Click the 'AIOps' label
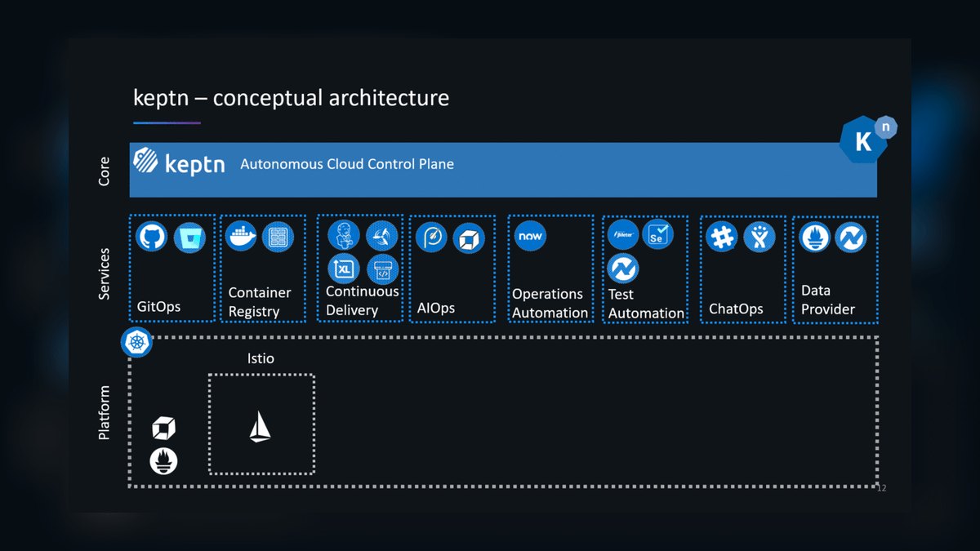Screen dimensions: 980x551 [435, 308]
